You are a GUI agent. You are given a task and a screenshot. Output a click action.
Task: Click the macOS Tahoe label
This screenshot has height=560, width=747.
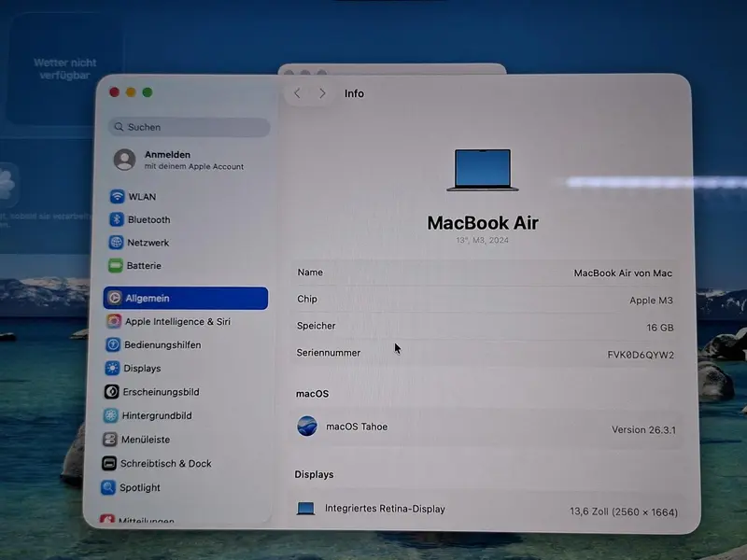357,427
